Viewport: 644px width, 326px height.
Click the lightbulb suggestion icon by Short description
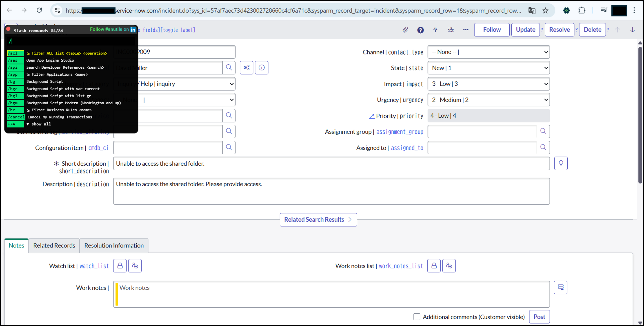[x=561, y=164]
